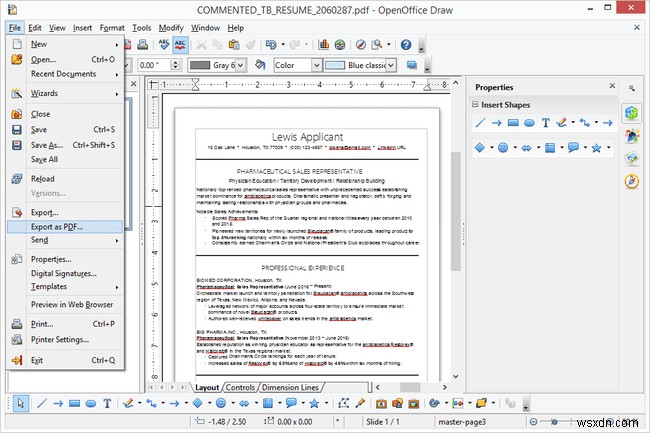Open the Properties cube deck in sidebar

[631, 113]
